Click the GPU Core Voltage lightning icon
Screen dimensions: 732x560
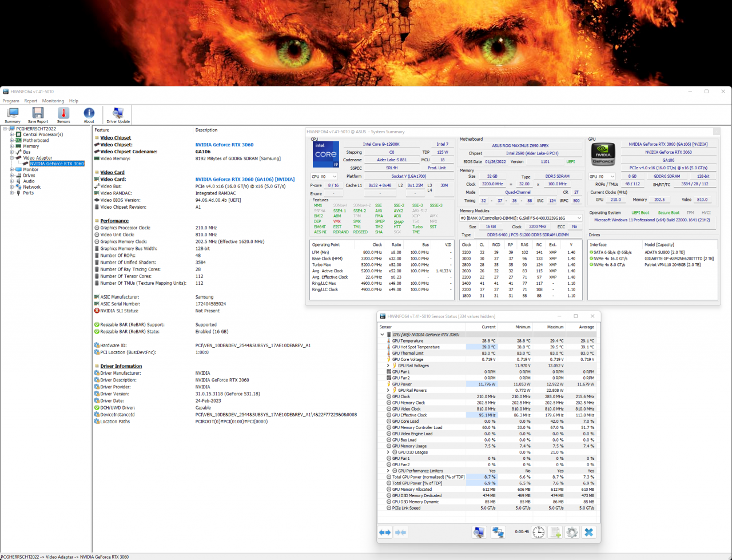point(389,359)
